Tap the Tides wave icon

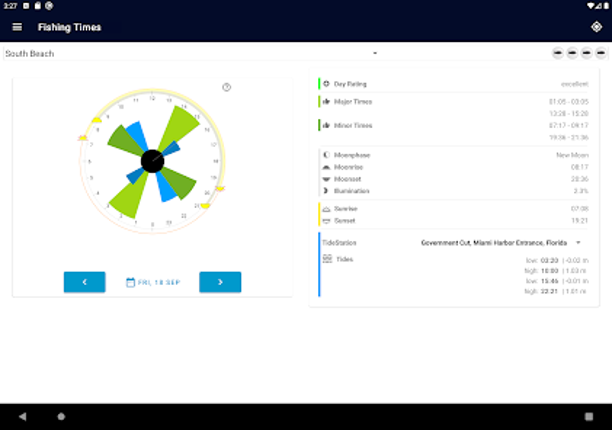pos(327,259)
